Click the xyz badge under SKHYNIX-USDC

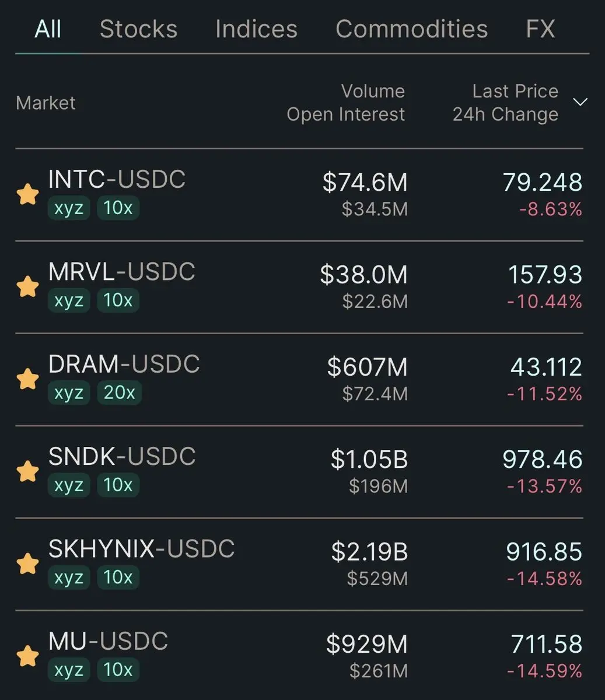tap(69, 577)
